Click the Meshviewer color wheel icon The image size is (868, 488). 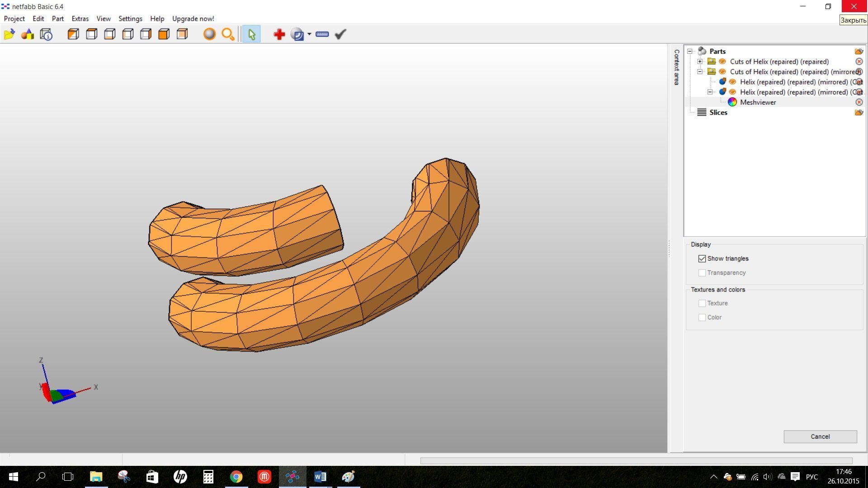pos(732,102)
